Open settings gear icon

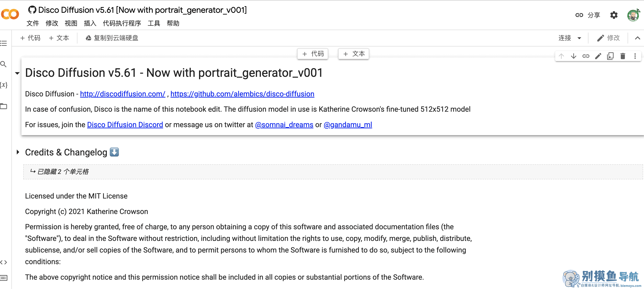tap(614, 15)
